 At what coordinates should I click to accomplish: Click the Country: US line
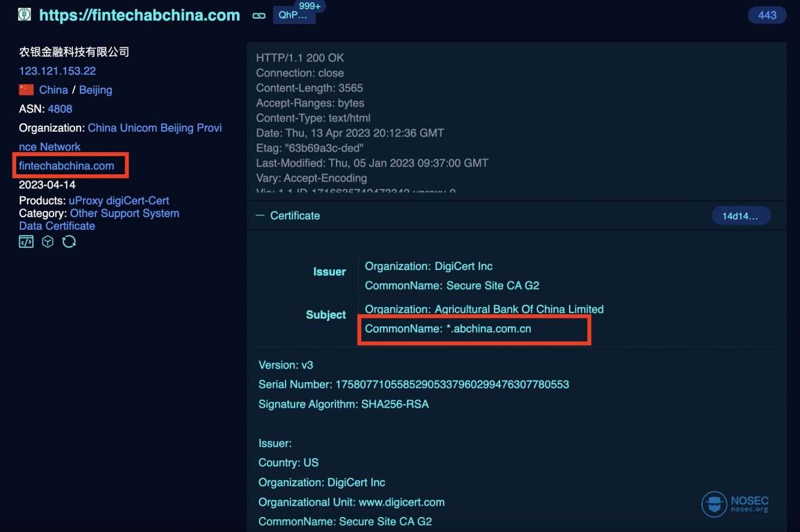(289, 463)
